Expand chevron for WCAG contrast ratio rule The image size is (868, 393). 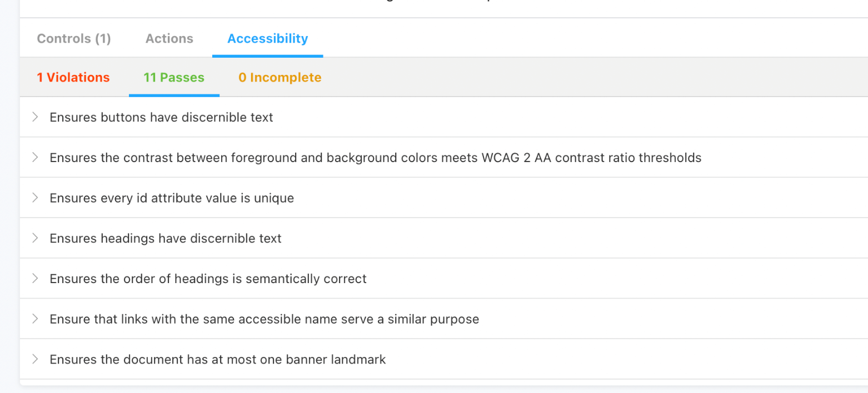35,158
